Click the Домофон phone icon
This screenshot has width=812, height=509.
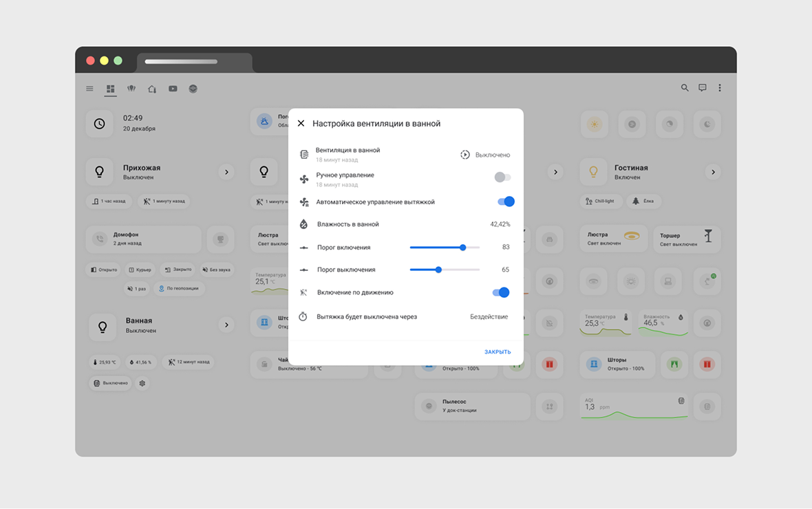99,239
